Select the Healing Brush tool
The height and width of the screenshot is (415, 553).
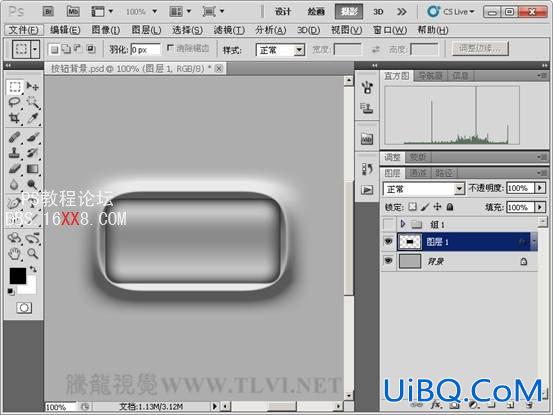point(14,137)
